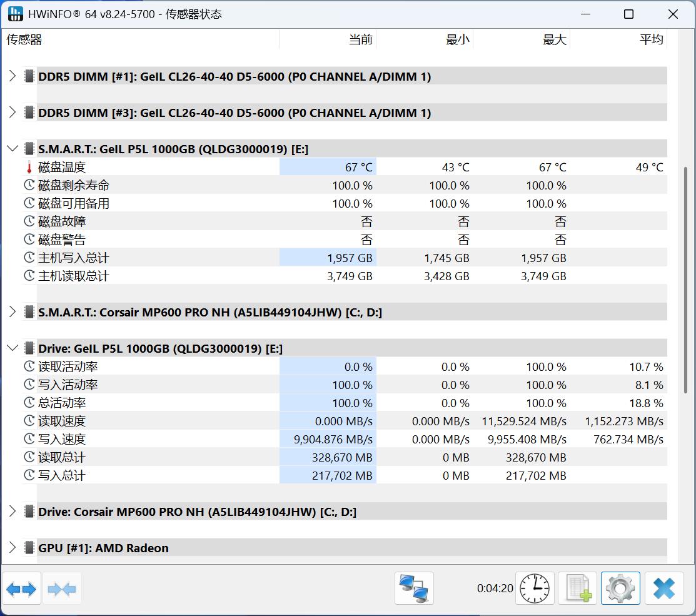Click the HWiNFO app icon in title bar
This screenshot has height=616, width=696.
point(16,14)
